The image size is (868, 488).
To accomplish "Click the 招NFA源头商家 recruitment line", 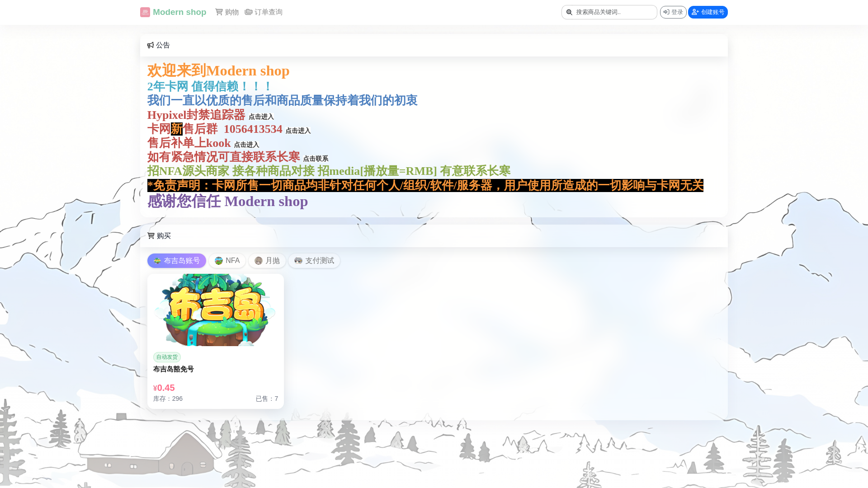I will pyautogui.click(x=329, y=171).
